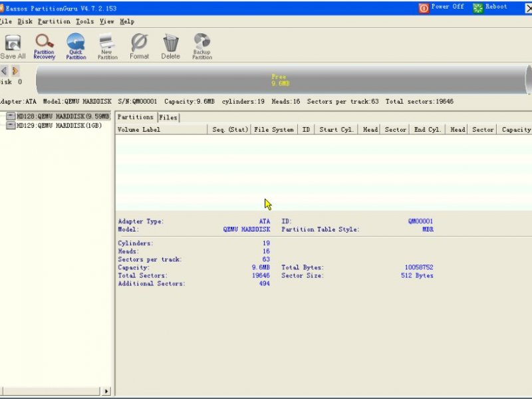Click S/N:QM00001 in the disk info line

point(138,102)
